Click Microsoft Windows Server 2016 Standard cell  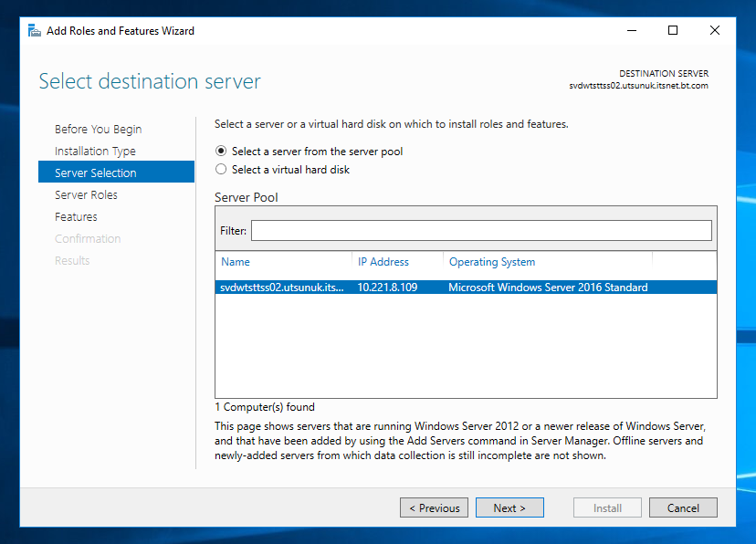(548, 288)
